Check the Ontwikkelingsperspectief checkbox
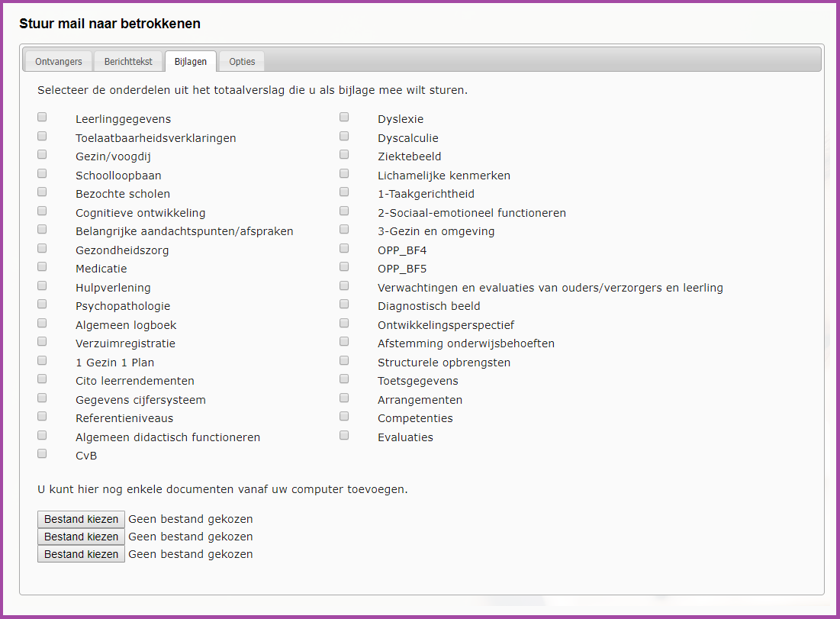The image size is (840, 619). 344,323
